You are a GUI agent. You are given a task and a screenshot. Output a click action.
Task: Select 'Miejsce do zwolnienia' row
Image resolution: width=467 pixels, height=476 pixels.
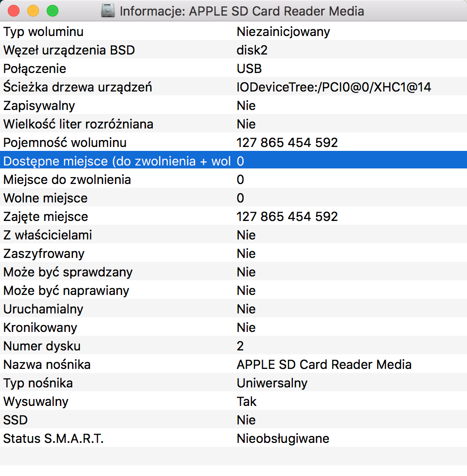click(x=233, y=179)
